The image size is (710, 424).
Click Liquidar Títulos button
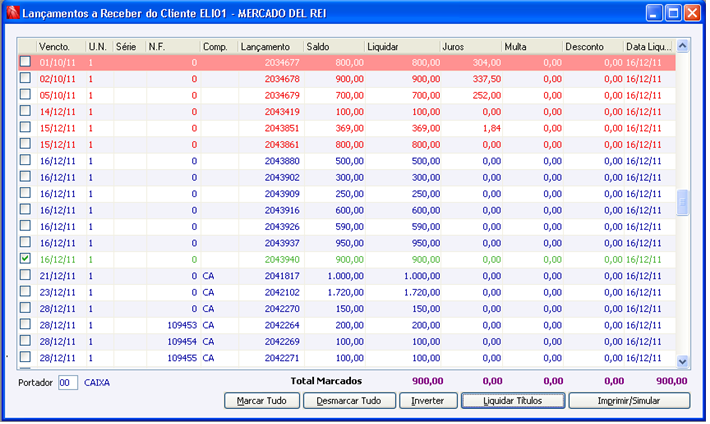[513, 400]
